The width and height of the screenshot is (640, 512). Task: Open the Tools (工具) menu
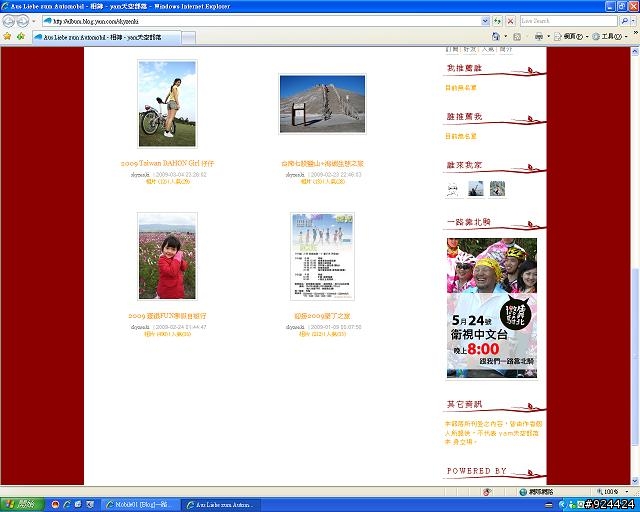coord(609,37)
